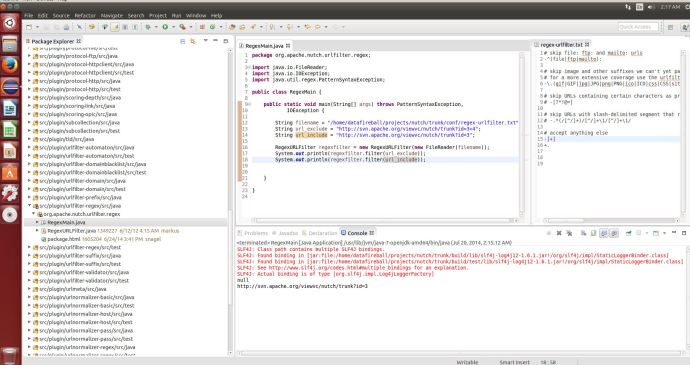Image resolution: width=690 pixels, height=365 pixels.
Task: Clear the Console output
Action: [584, 233]
